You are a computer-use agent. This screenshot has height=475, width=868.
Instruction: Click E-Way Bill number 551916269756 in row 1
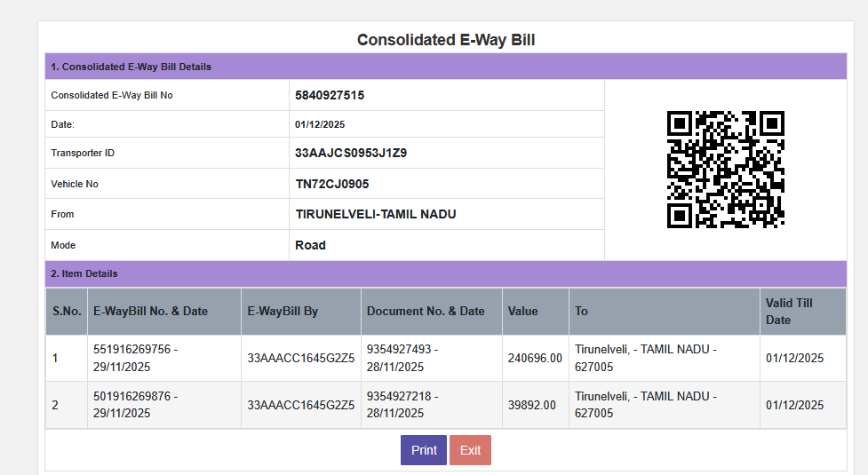(132, 350)
